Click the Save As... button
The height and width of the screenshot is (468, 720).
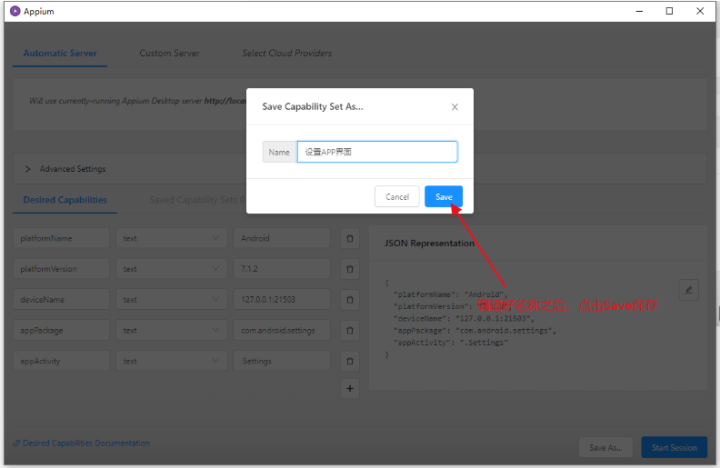(606, 447)
